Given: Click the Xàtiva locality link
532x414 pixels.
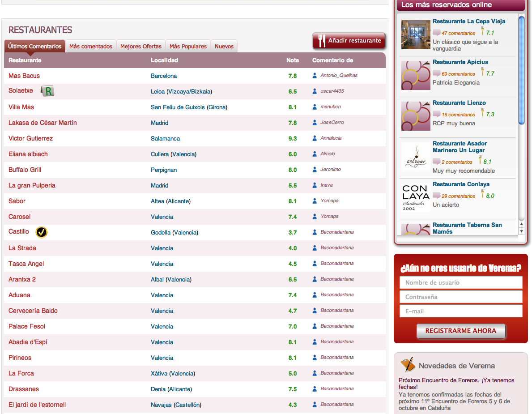Looking at the screenshot, I should [x=159, y=373].
